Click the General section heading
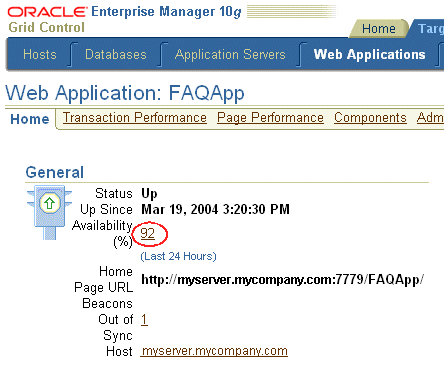The width and height of the screenshot is (444, 376). tap(55, 172)
